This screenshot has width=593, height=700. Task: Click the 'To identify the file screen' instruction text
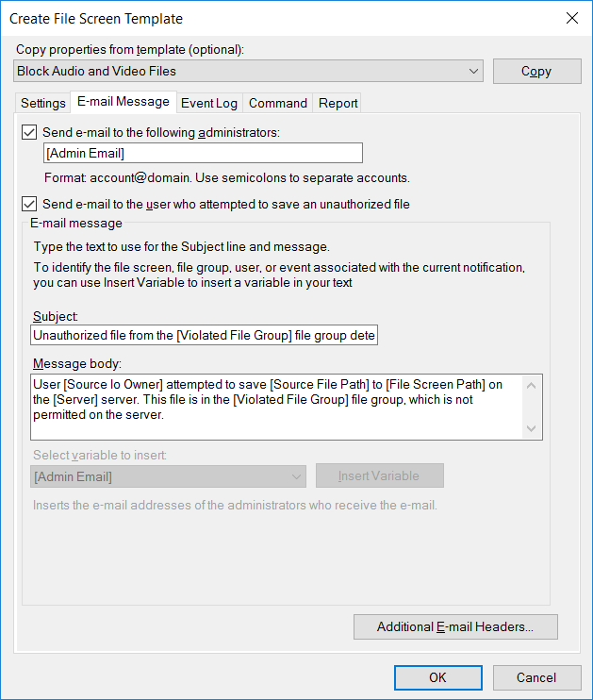click(x=279, y=275)
